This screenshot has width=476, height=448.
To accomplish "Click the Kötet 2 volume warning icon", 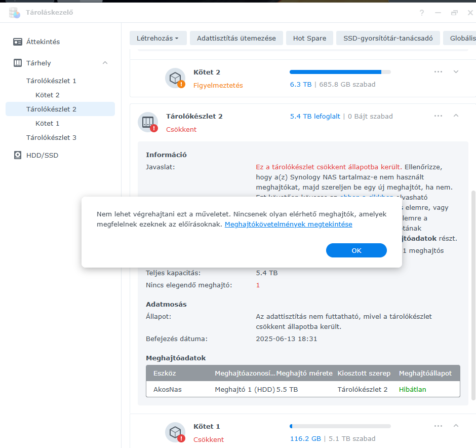I will [176, 78].
